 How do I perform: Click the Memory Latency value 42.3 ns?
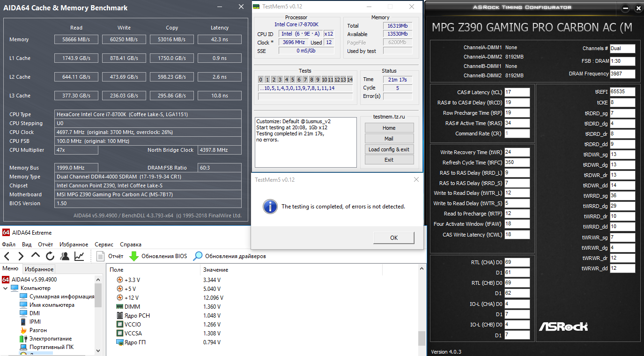(x=219, y=39)
